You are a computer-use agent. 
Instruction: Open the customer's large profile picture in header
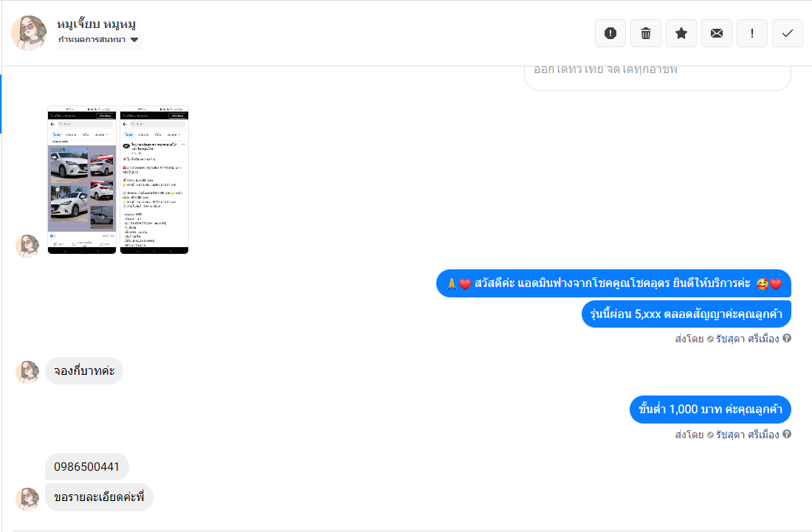point(29,32)
